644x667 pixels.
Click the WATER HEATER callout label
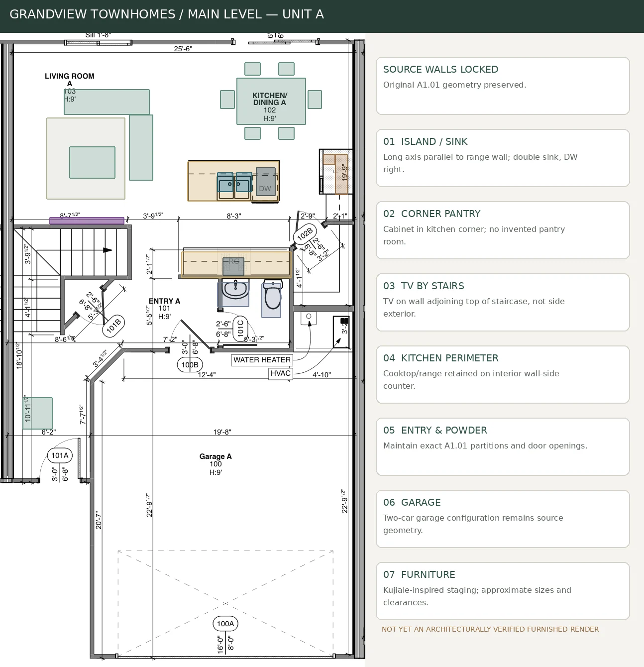pos(262,360)
